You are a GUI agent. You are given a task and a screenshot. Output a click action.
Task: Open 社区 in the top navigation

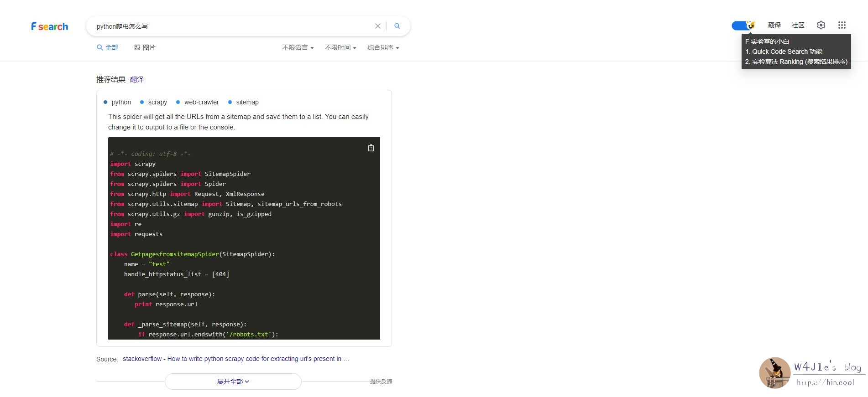[x=798, y=25]
